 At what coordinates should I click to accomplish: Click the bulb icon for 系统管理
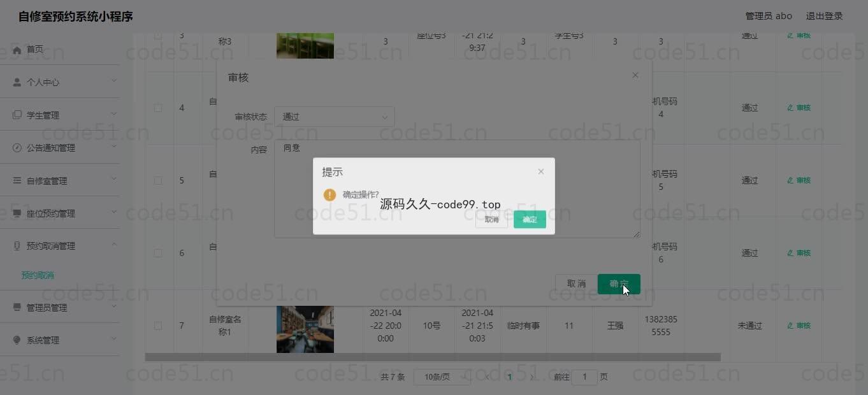(x=17, y=340)
